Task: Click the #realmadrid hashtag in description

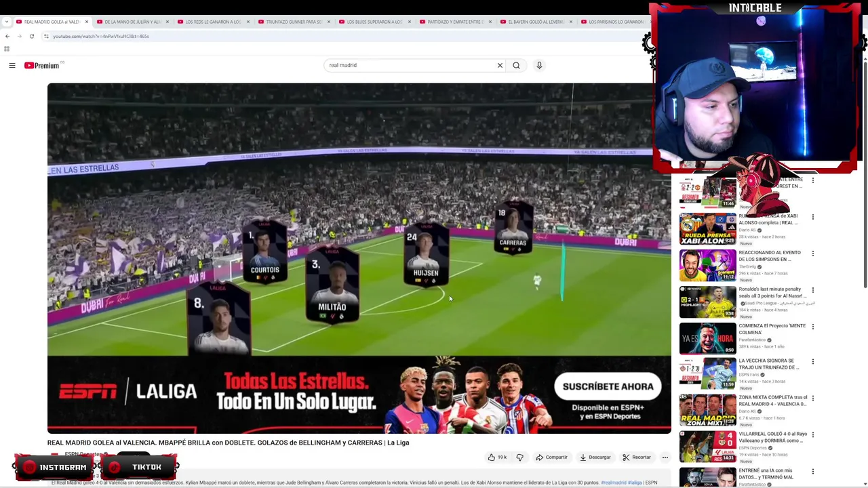Action: (x=613, y=483)
